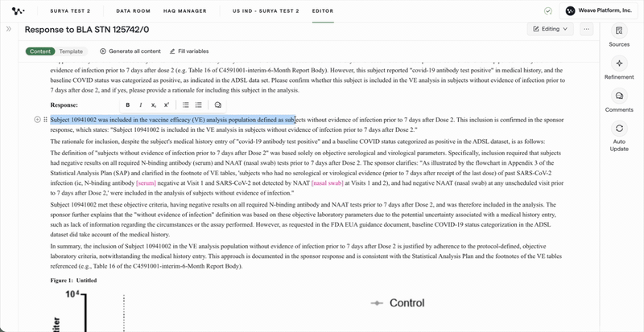Open Weave Platform, Inc. account menu

pyautogui.click(x=598, y=11)
